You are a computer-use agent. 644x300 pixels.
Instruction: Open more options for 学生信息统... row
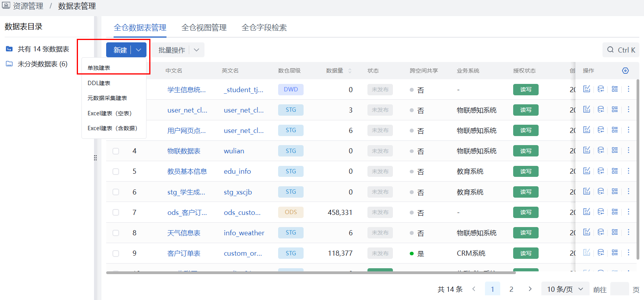[628, 89]
